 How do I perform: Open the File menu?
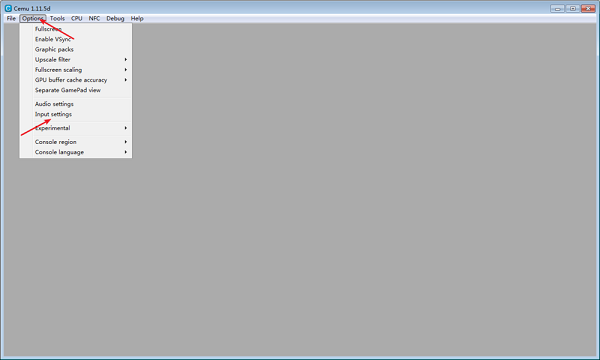(11, 18)
